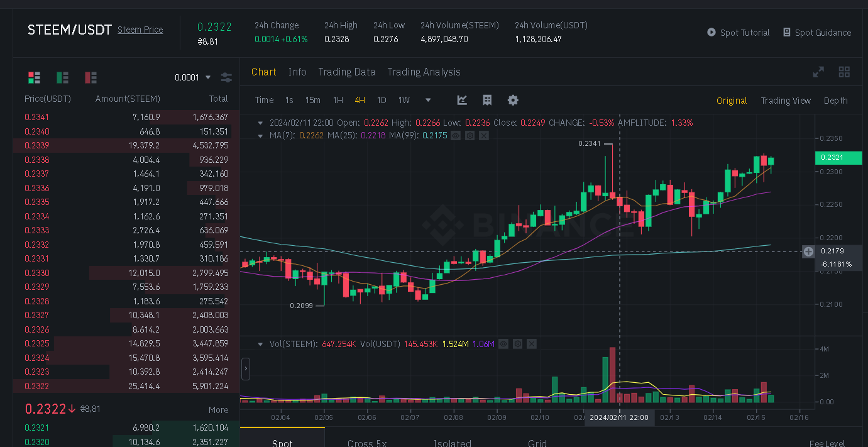Viewport: 868px width, 447px height.
Task: Click the Amount(STEEM) column header
Action: (128, 99)
